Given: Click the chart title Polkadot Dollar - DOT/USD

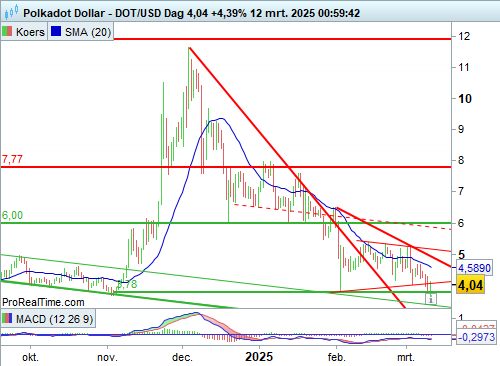Looking at the screenshot, I should click(x=93, y=13).
